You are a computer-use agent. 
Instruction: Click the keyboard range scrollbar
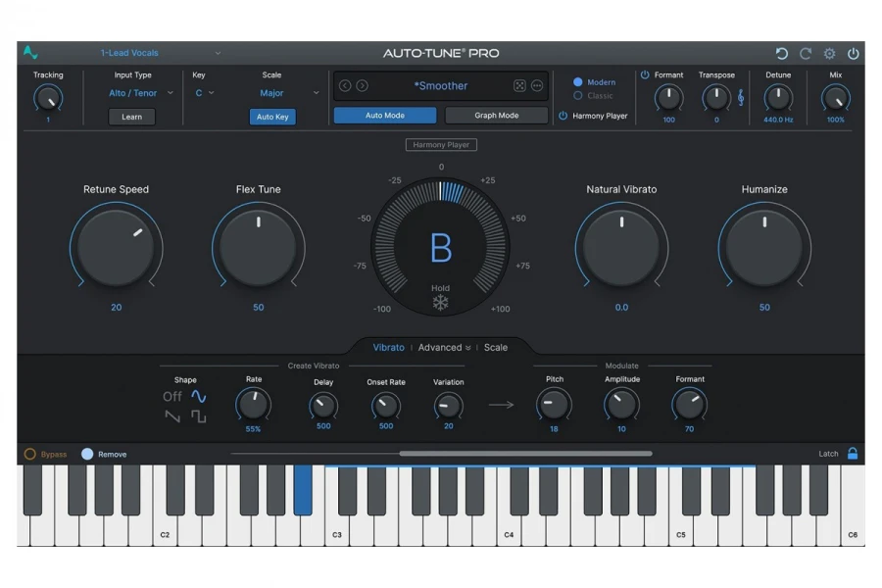526,453
